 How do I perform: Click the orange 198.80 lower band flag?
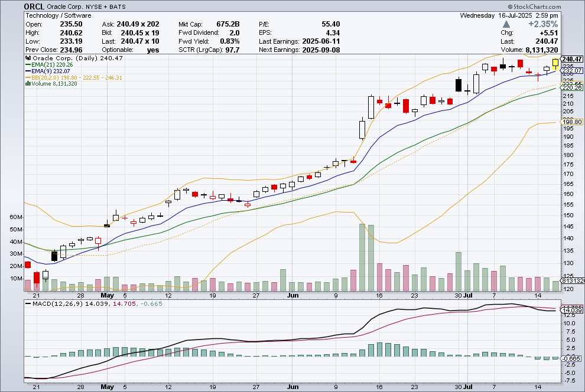tap(571, 122)
